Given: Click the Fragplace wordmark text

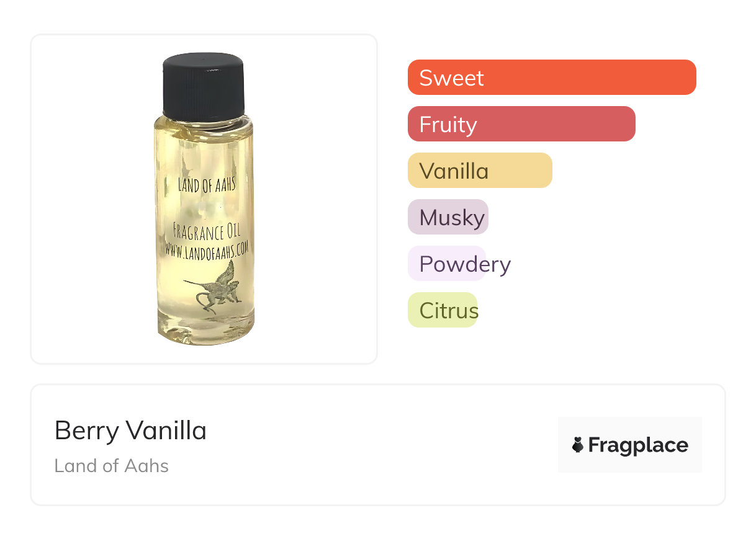Looking at the screenshot, I should click(x=637, y=445).
